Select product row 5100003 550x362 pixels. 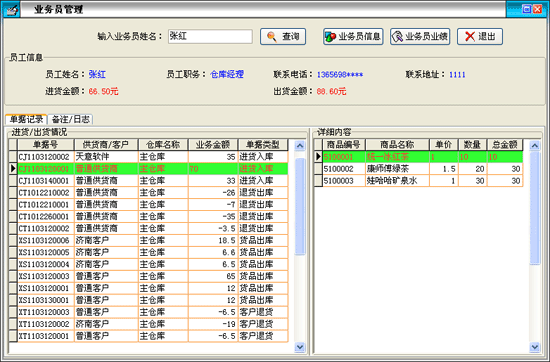[x=423, y=181]
